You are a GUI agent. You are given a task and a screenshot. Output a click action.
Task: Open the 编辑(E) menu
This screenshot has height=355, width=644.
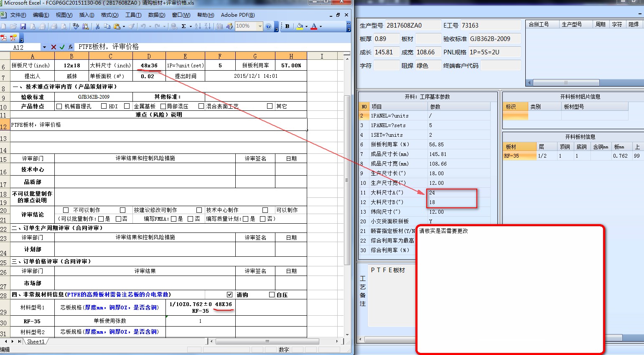[x=41, y=15]
